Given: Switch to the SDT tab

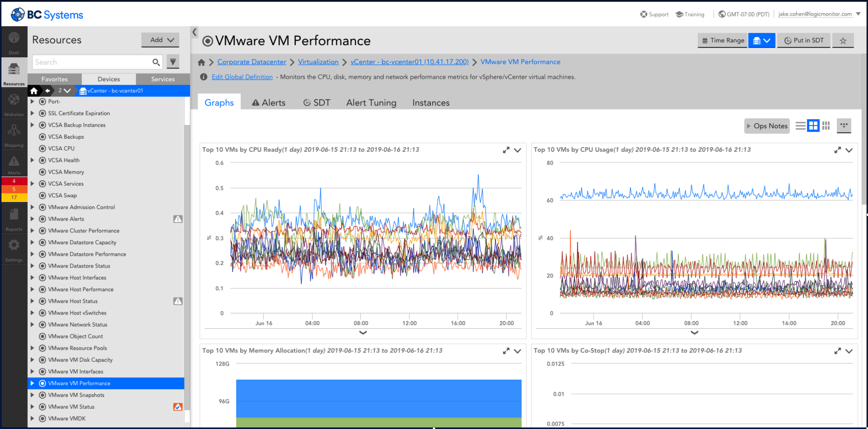Looking at the screenshot, I should (317, 103).
